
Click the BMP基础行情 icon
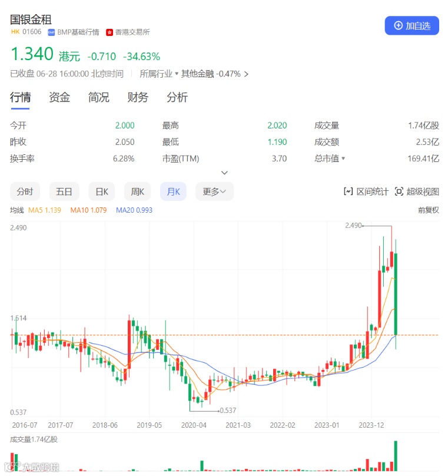pos(51,32)
